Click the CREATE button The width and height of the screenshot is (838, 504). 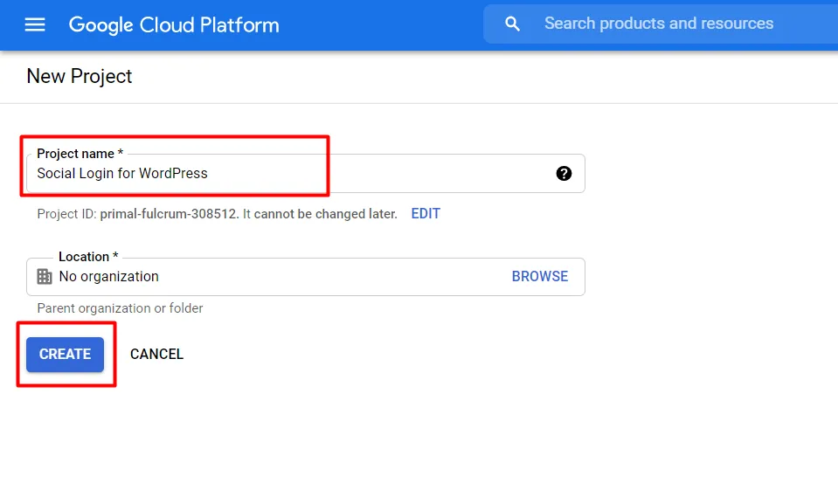[66, 355]
